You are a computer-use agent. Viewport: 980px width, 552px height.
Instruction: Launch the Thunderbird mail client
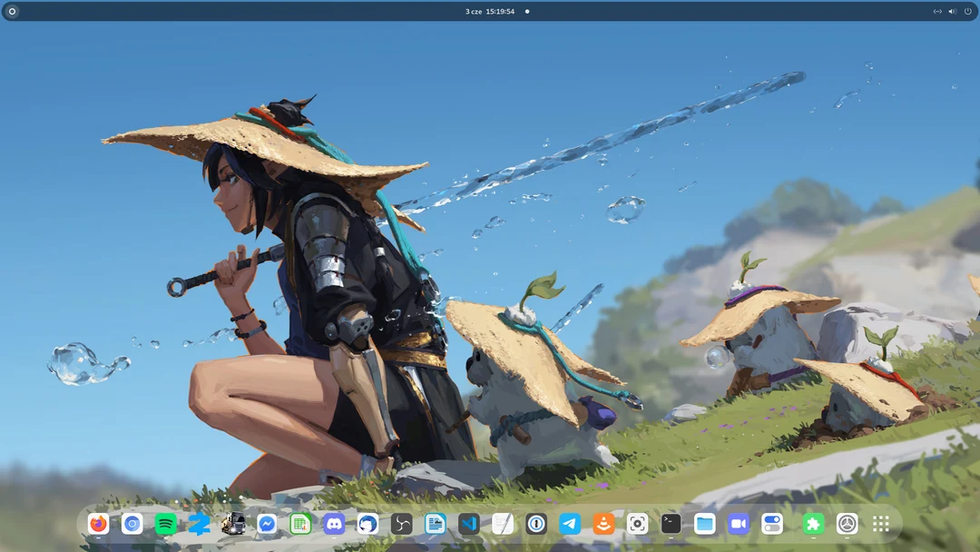(x=367, y=524)
